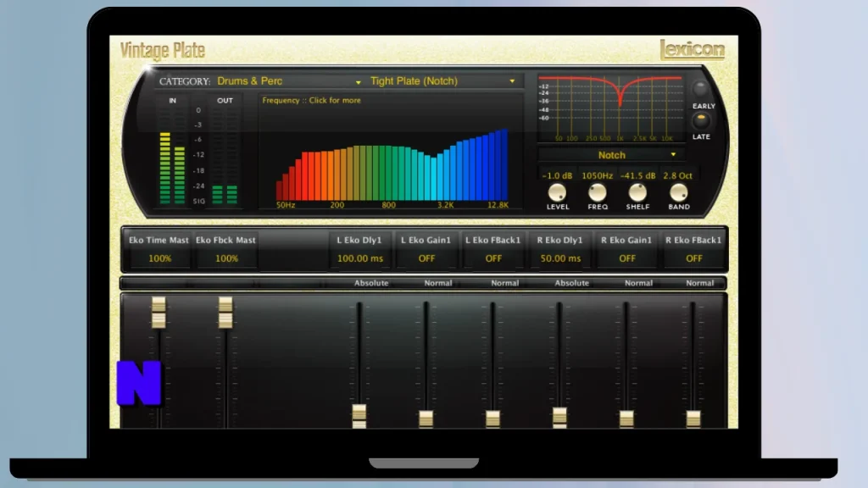Click the R Eko FBack1 OFF value

point(694,258)
